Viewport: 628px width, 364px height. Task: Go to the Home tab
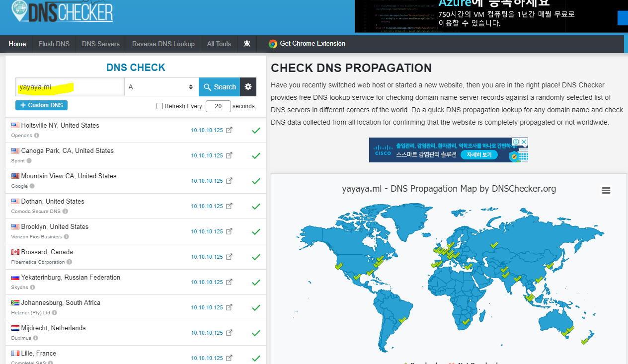coord(17,44)
